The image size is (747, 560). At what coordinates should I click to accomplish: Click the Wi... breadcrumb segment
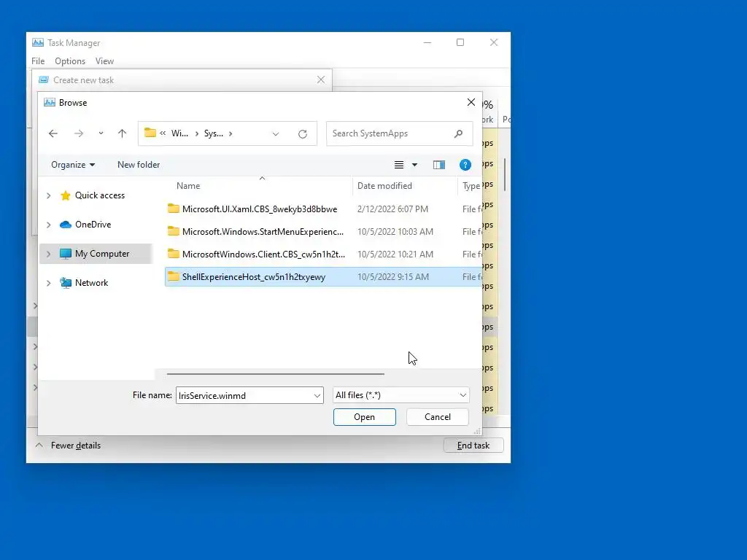point(179,133)
